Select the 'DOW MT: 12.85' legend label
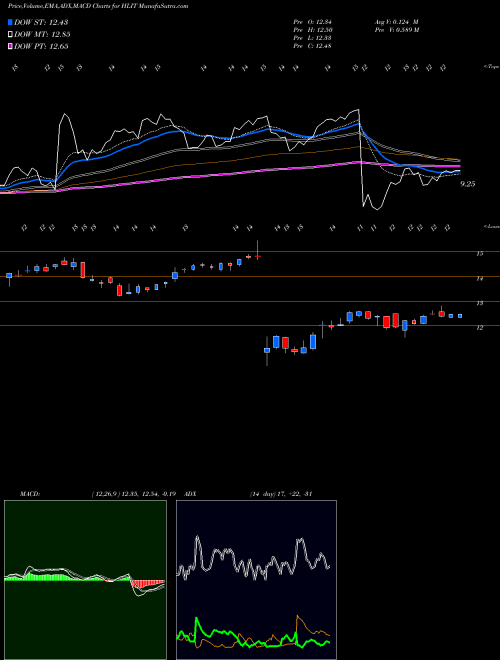This screenshot has width=500, height=660. (42, 35)
